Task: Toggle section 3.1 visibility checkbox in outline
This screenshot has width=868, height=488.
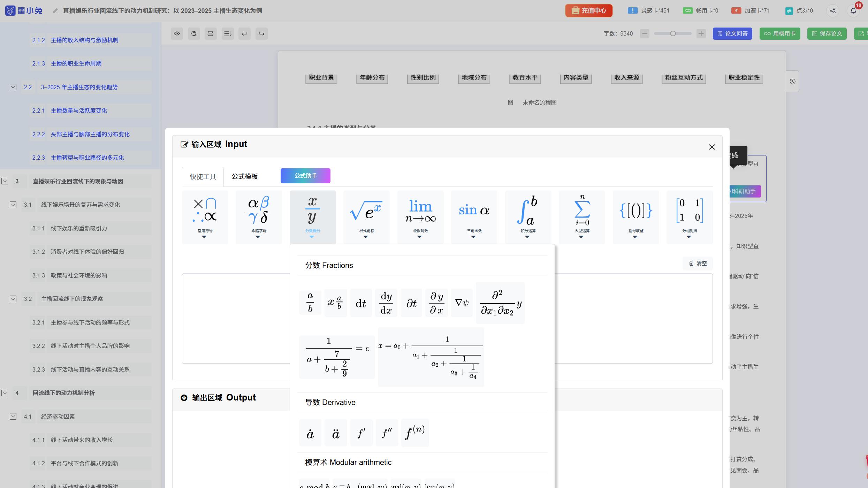Action: (x=13, y=205)
